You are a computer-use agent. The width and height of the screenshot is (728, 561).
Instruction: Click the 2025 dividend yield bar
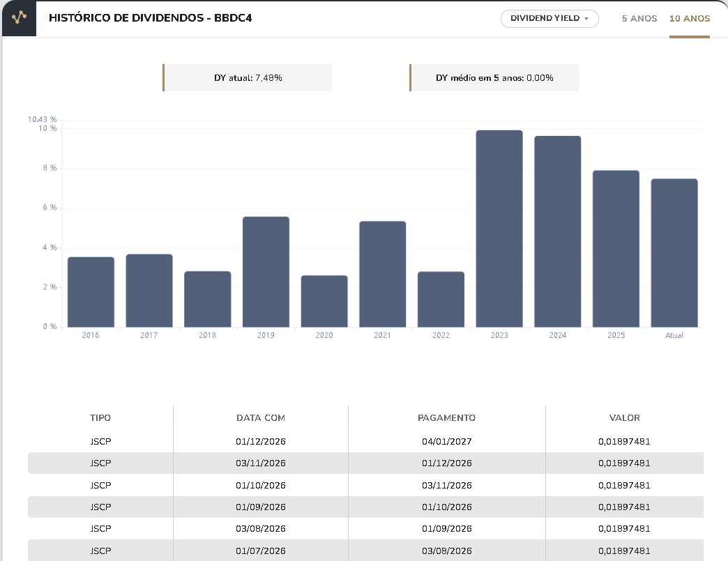pyautogui.click(x=616, y=249)
